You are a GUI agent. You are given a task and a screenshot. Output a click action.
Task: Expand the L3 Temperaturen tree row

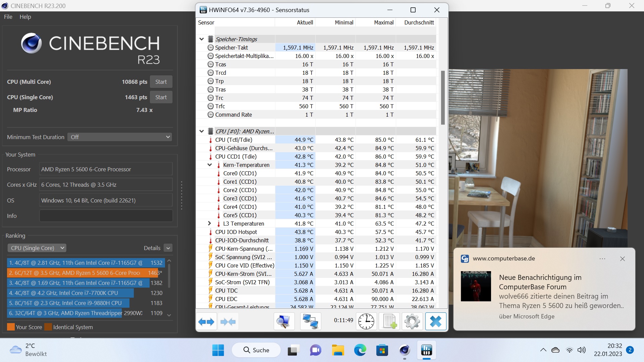(x=209, y=224)
